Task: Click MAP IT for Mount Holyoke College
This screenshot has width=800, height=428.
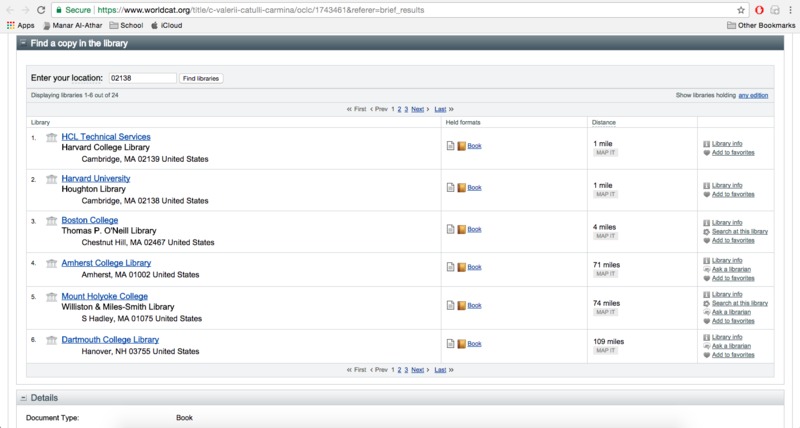Action: pyautogui.click(x=606, y=312)
